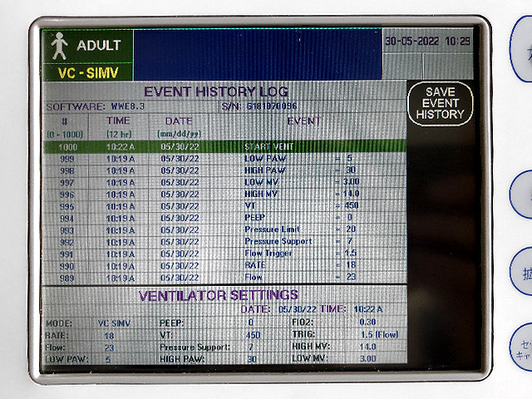Tap the SAVE EVENT HISTORY button
532x399 pixels.
(x=440, y=103)
